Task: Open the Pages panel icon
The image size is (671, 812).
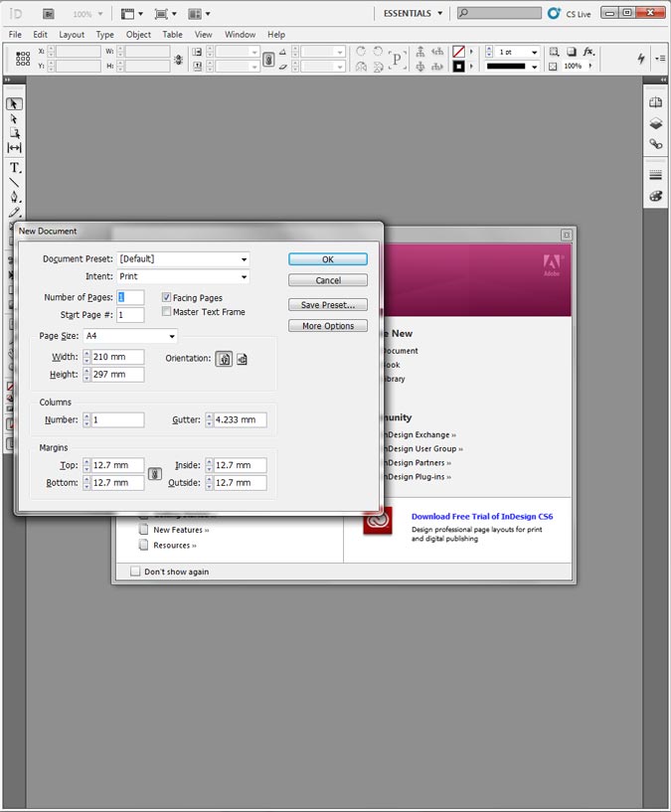Action: pos(655,102)
